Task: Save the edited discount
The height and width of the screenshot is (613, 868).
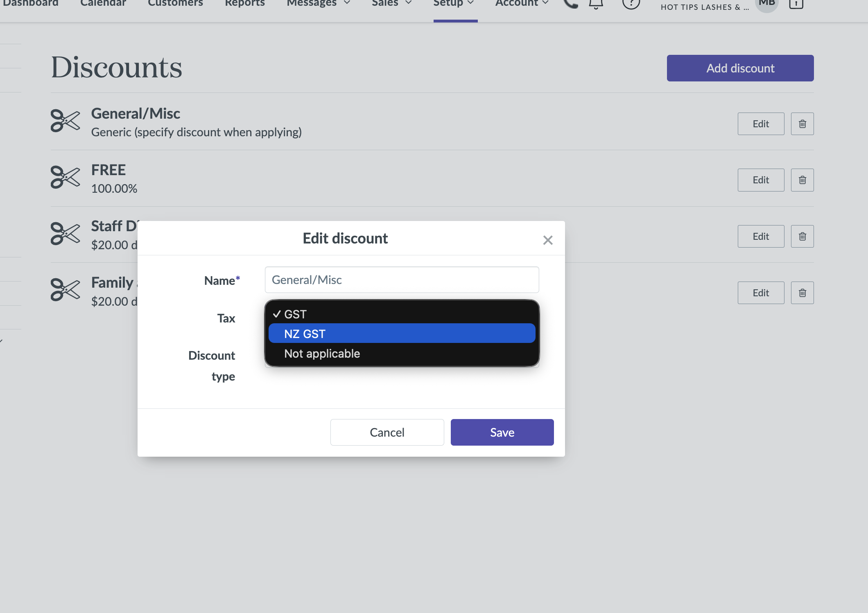Action: click(x=502, y=432)
